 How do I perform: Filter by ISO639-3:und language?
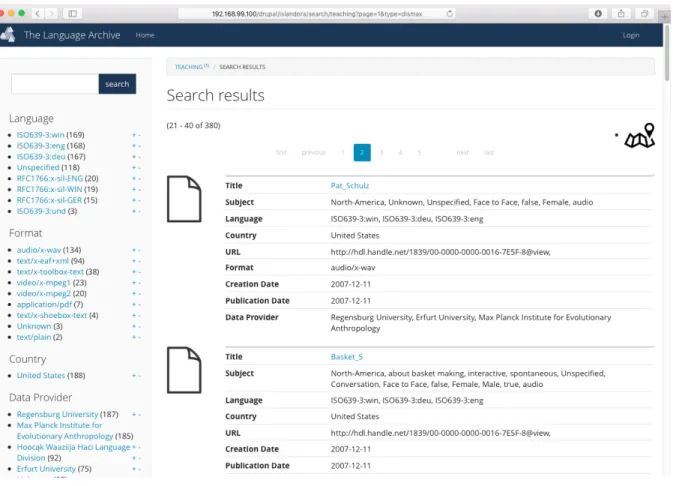[x=41, y=211]
